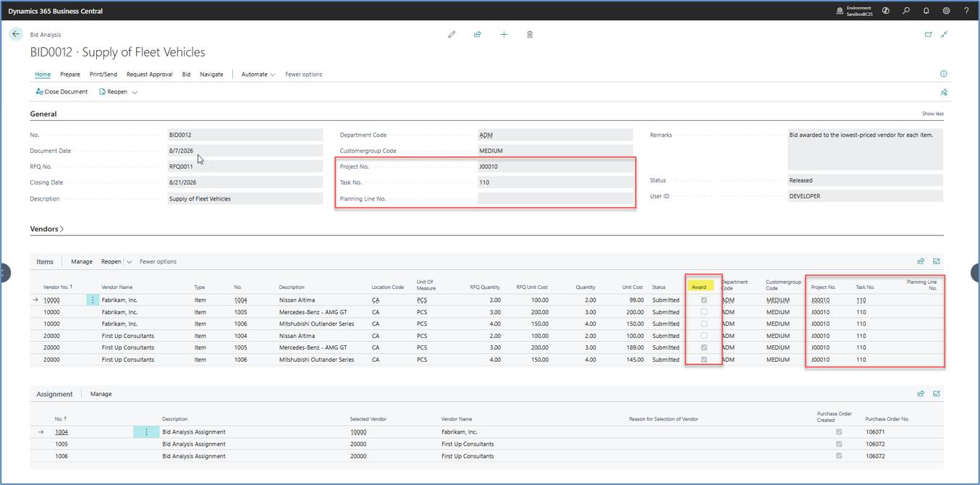Toggle Purchase Order Created for 1006
The image size is (980, 485).
click(839, 456)
